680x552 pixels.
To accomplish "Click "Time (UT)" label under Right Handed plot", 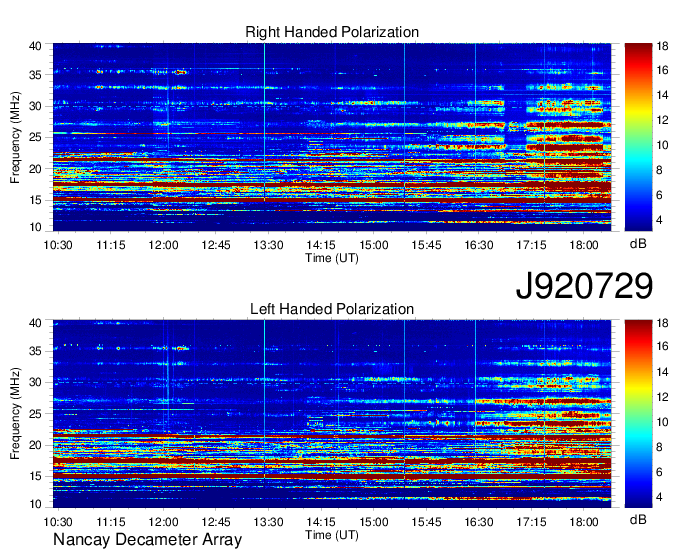I will click(x=332, y=258).
